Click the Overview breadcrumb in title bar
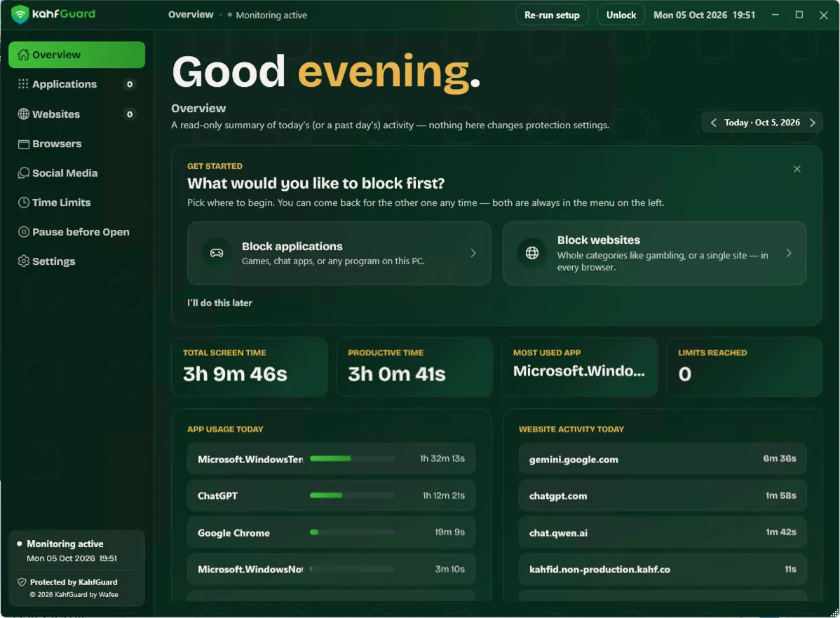 point(191,15)
